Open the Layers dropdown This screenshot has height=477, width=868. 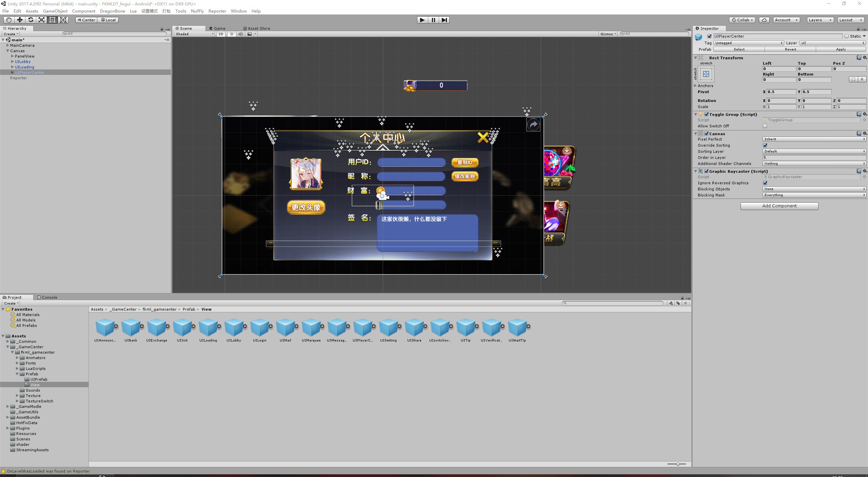tap(820, 20)
